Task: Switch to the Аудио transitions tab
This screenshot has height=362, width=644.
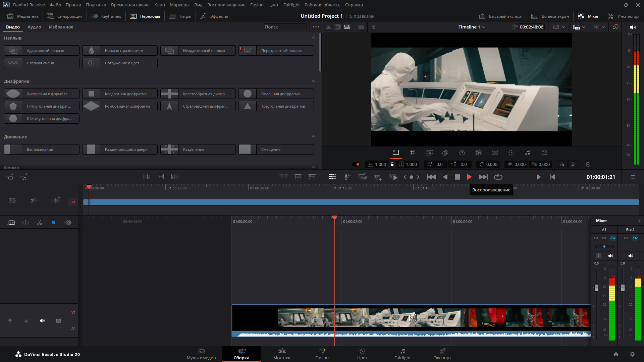Action: coord(34,27)
